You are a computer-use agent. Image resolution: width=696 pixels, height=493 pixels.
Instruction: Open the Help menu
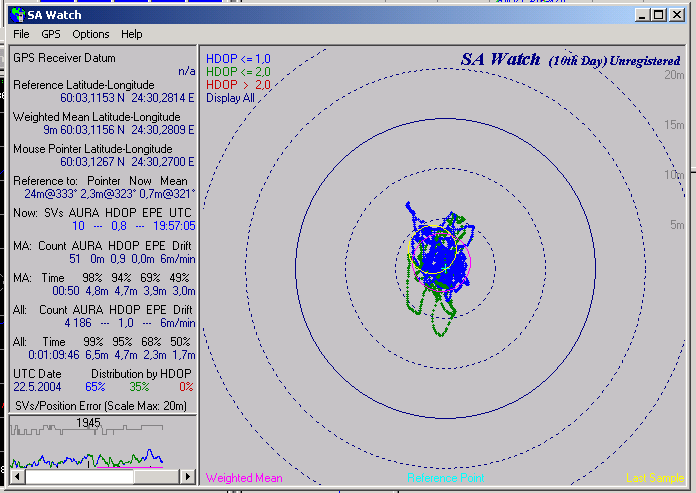point(131,34)
